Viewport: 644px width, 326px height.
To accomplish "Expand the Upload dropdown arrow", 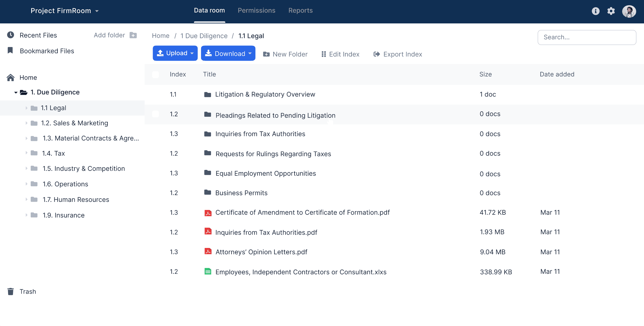I will pyautogui.click(x=192, y=54).
